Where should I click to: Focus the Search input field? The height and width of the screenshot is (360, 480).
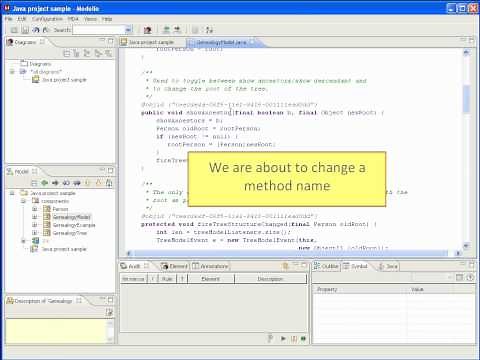(99, 30)
